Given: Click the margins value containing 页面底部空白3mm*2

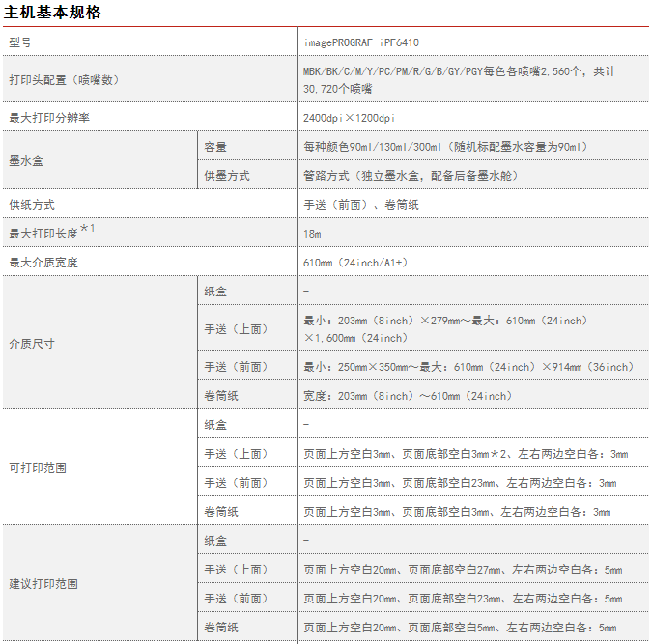Looking at the screenshot, I should 466,454.
